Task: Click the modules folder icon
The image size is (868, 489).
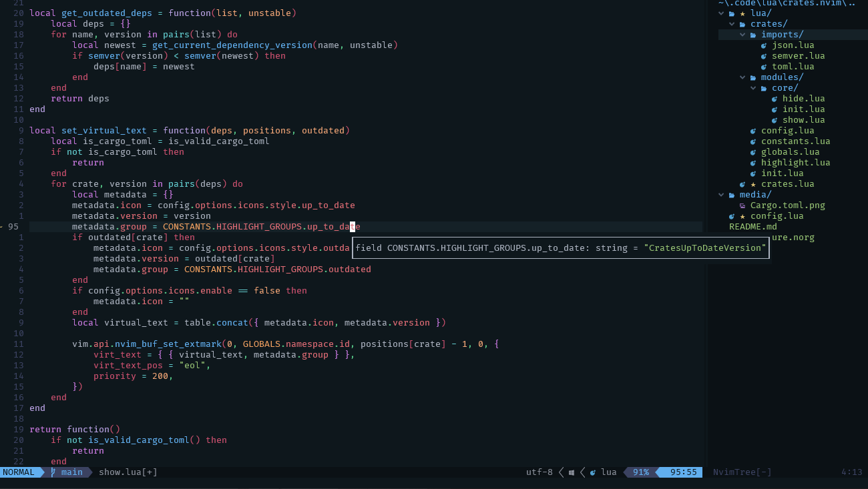Action: (x=753, y=77)
